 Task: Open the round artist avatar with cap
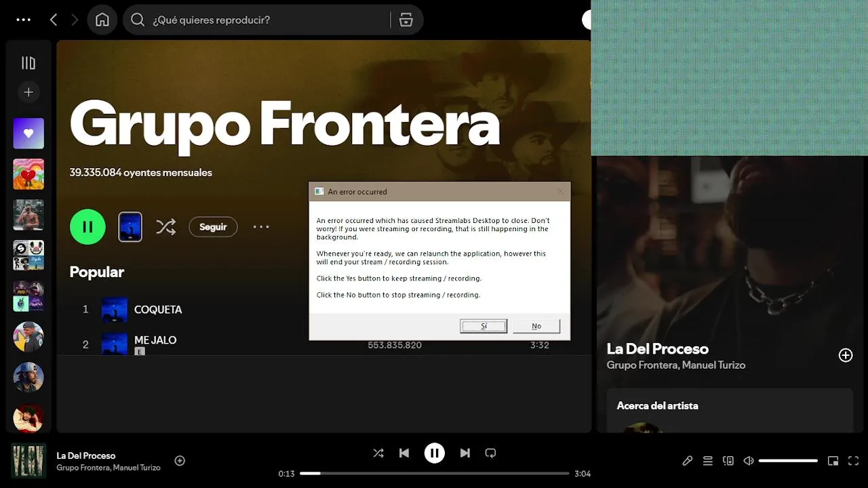(28, 337)
